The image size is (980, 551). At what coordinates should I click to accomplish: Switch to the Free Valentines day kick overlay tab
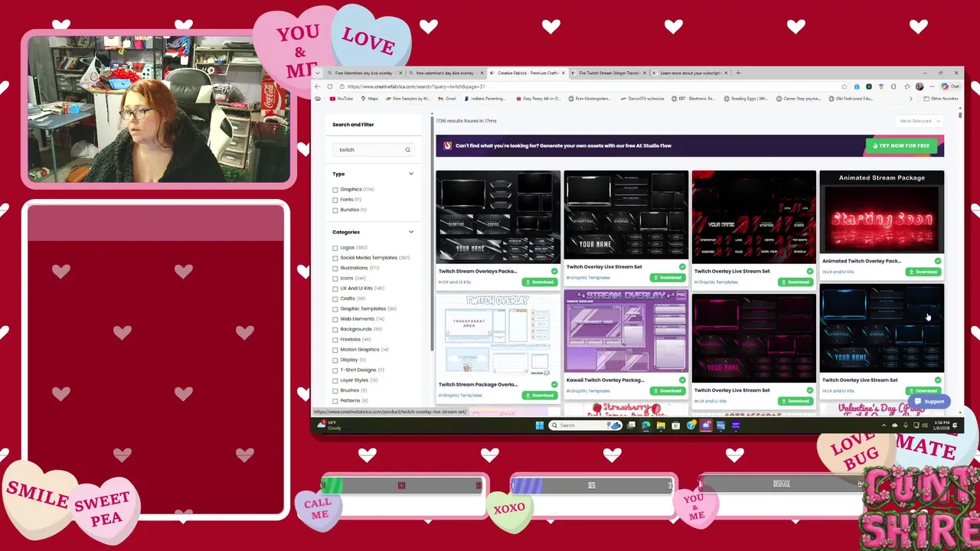point(364,73)
